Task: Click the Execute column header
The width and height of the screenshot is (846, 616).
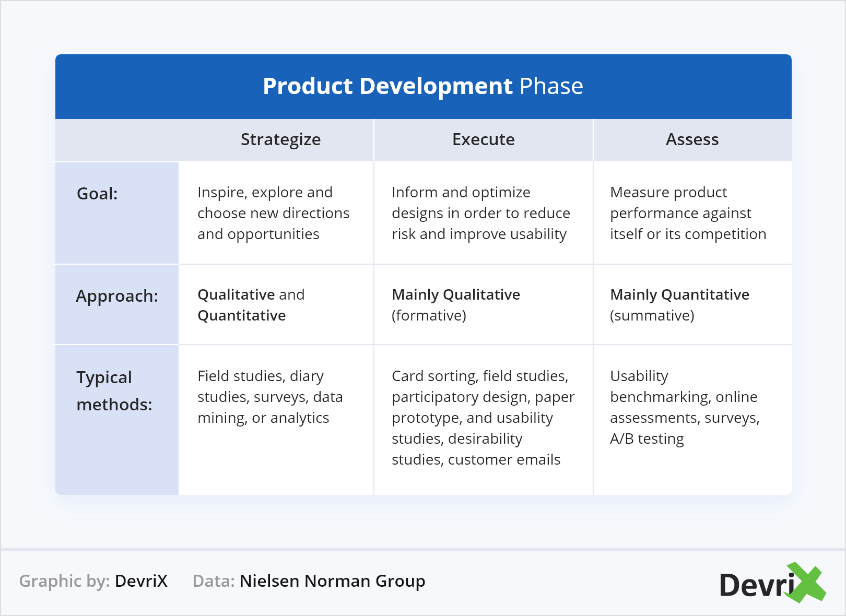Action: coord(484,139)
